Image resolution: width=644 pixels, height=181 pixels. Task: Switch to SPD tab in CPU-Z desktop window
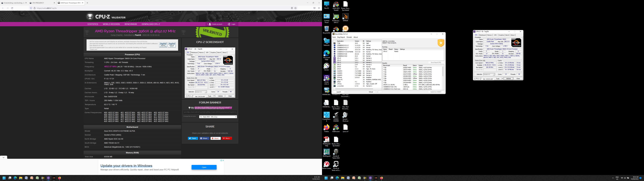click(495, 35)
